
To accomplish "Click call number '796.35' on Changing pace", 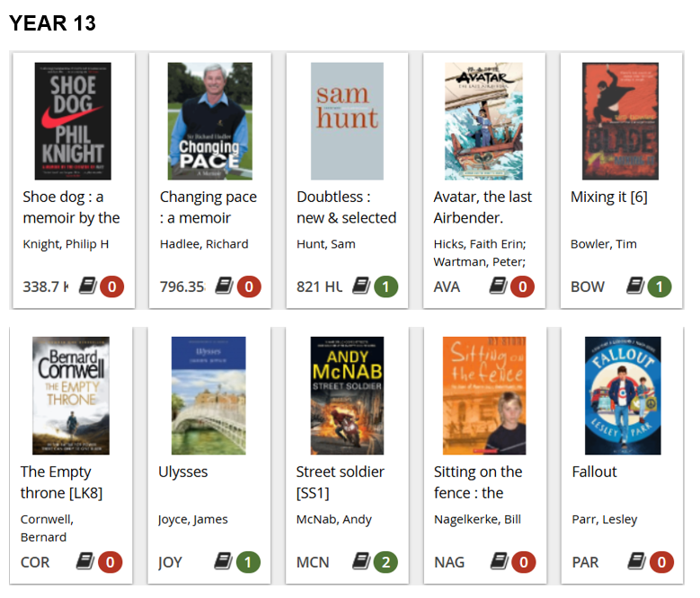I will (182, 286).
